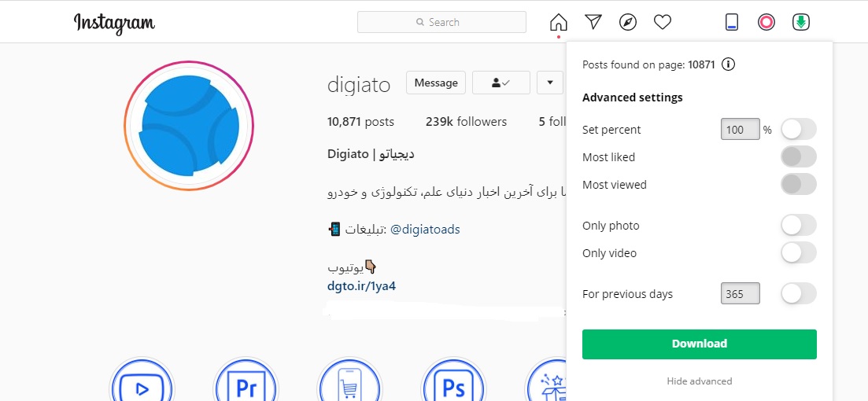The width and height of the screenshot is (868, 401).
Task: Toggle the Most viewed switch
Action: point(799,184)
